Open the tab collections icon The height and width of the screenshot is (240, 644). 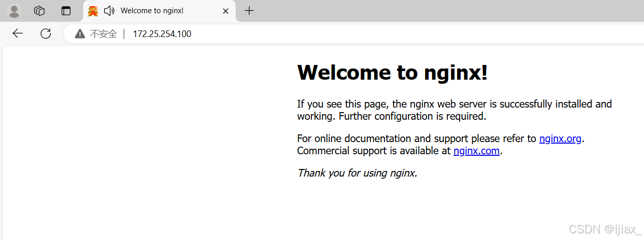pyautogui.click(x=40, y=11)
